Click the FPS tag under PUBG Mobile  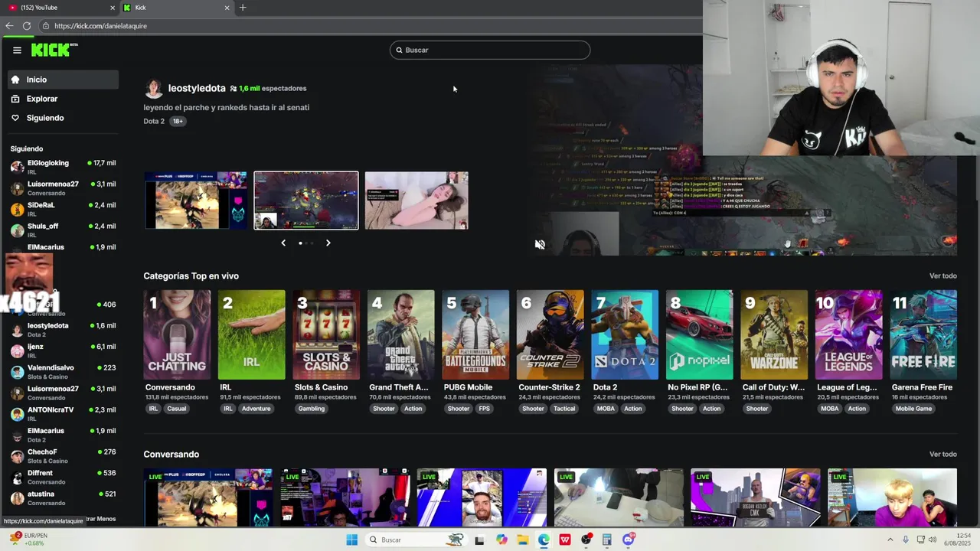pos(485,409)
